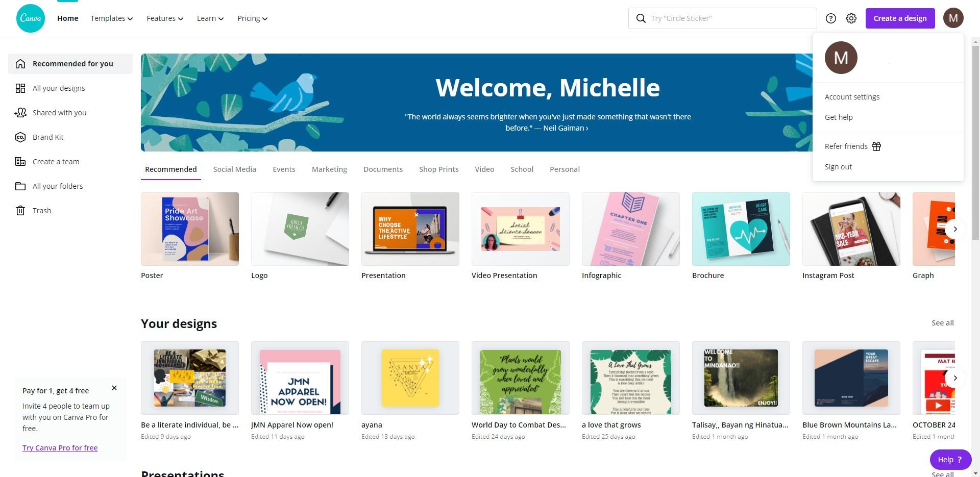
Task: Click the Canva logo icon
Action: [31, 18]
